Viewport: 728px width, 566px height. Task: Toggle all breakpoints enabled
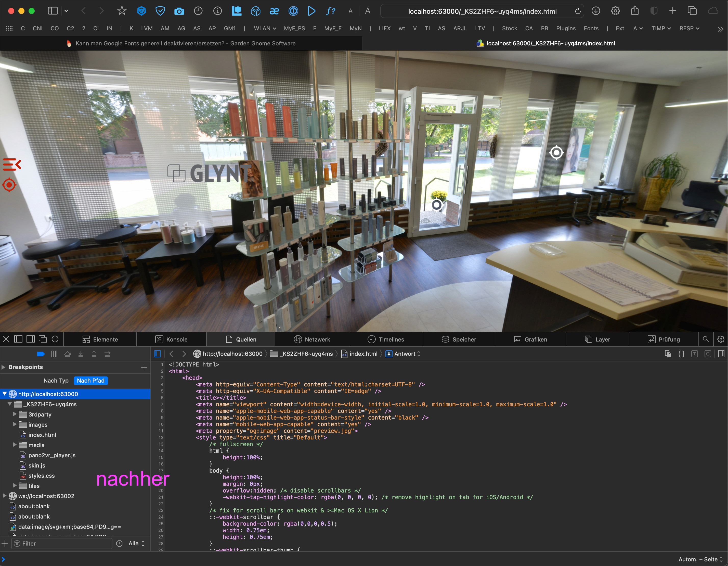[41, 354]
